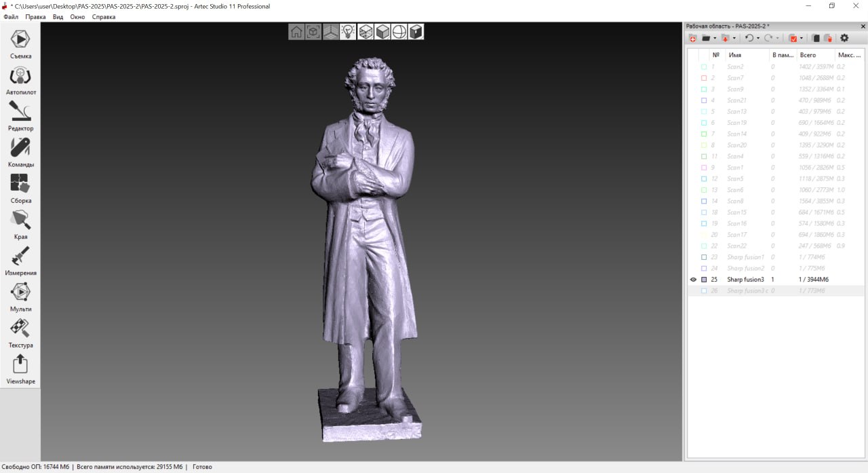Select the points render mode cube icon

click(x=366, y=32)
